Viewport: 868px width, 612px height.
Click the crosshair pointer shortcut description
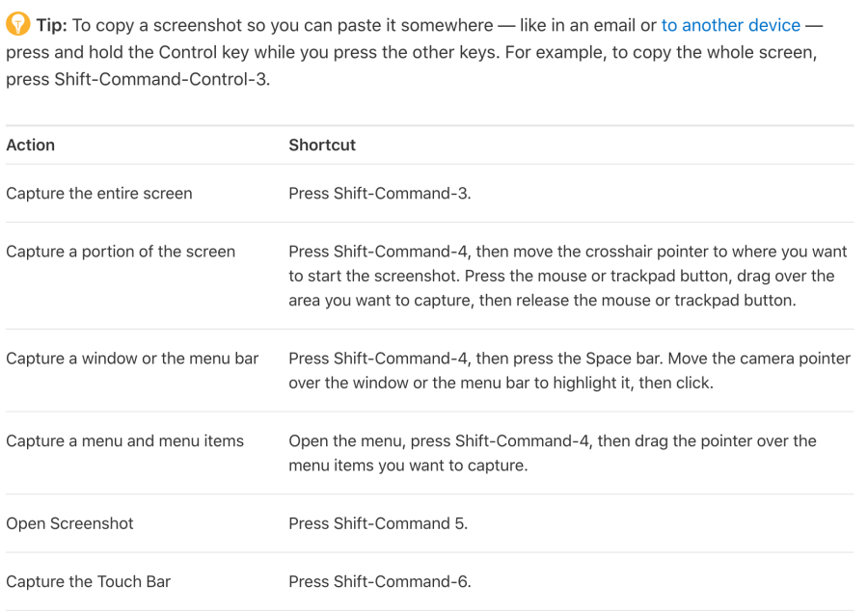click(x=567, y=276)
